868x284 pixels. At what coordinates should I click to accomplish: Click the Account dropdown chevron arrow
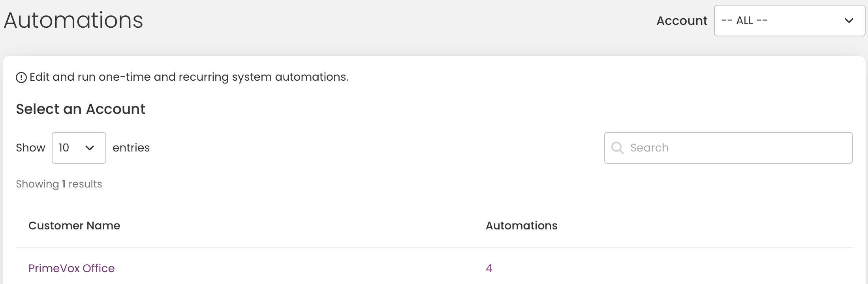point(849,21)
